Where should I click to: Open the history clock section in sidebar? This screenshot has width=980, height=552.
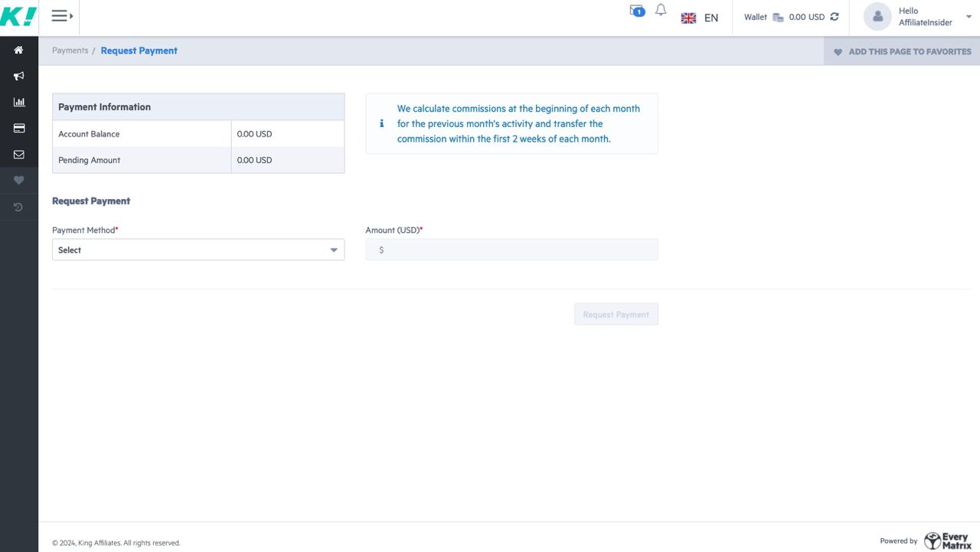19,207
